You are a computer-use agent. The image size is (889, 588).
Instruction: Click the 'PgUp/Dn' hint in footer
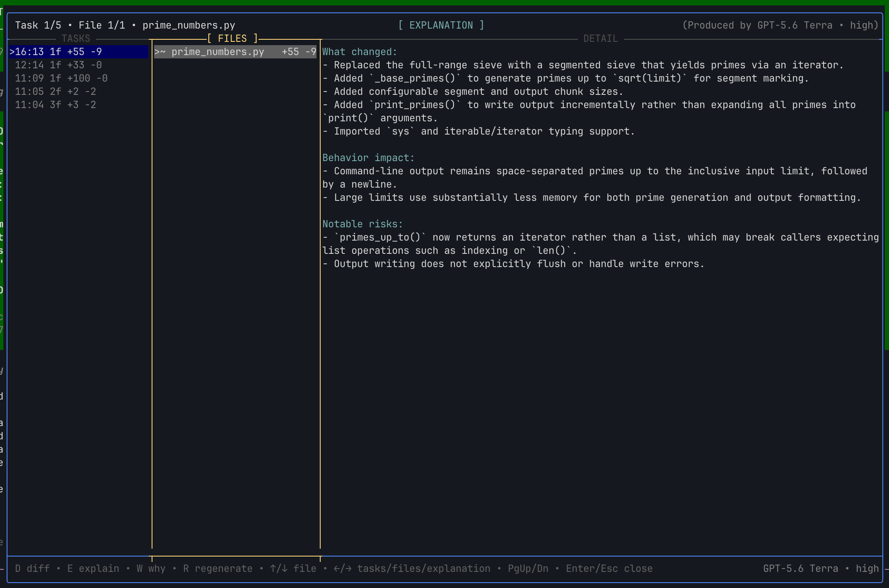pyautogui.click(x=528, y=569)
